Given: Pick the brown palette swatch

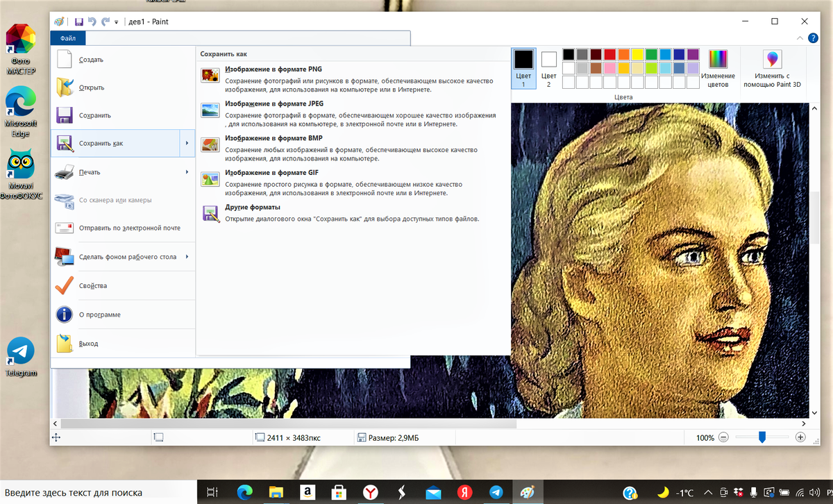Looking at the screenshot, I should 596,68.
